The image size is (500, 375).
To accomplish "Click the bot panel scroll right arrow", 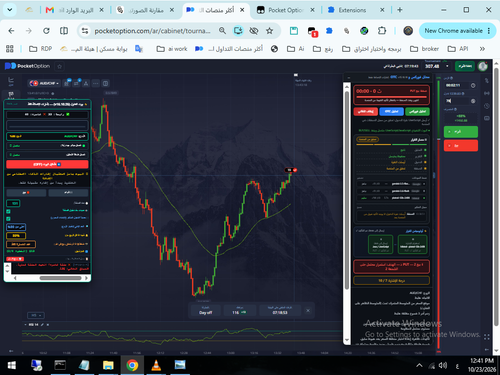I will click(86, 278).
